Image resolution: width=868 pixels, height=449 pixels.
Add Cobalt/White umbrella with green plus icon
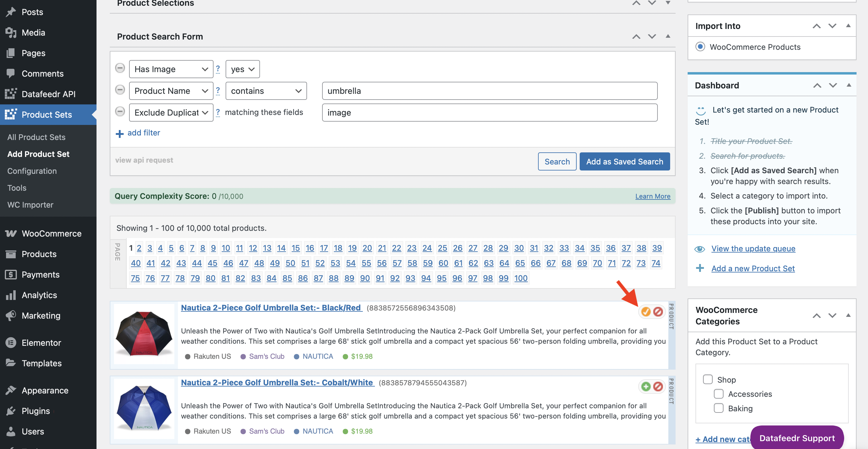646,386
